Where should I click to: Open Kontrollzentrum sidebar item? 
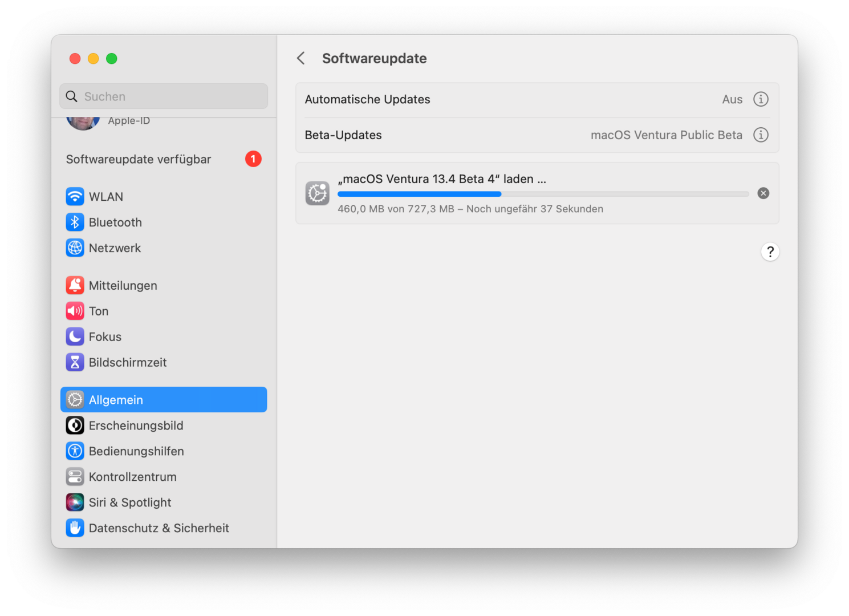[132, 477]
